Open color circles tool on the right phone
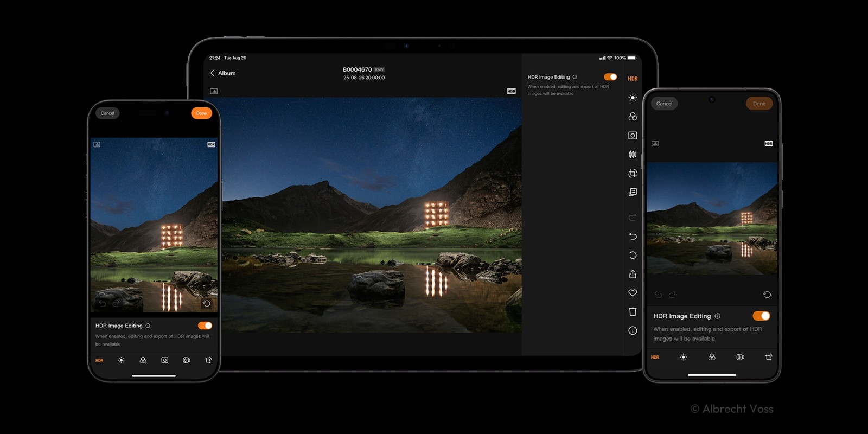 pyautogui.click(x=712, y=357)
